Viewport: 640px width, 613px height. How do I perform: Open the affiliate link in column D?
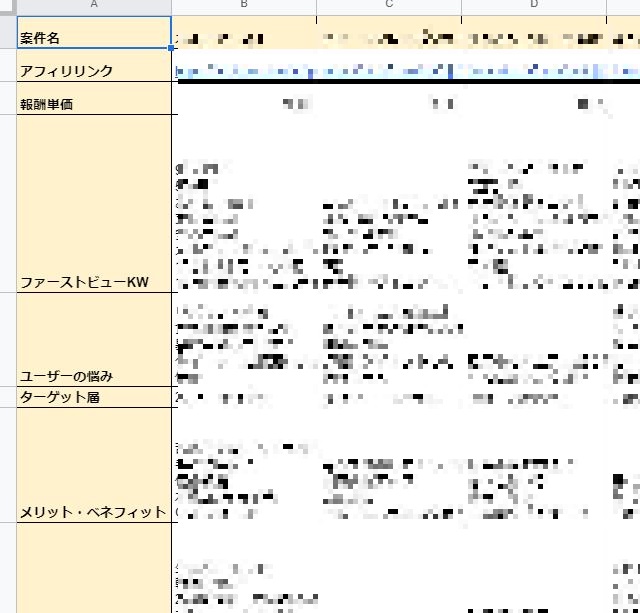[533, 71]
